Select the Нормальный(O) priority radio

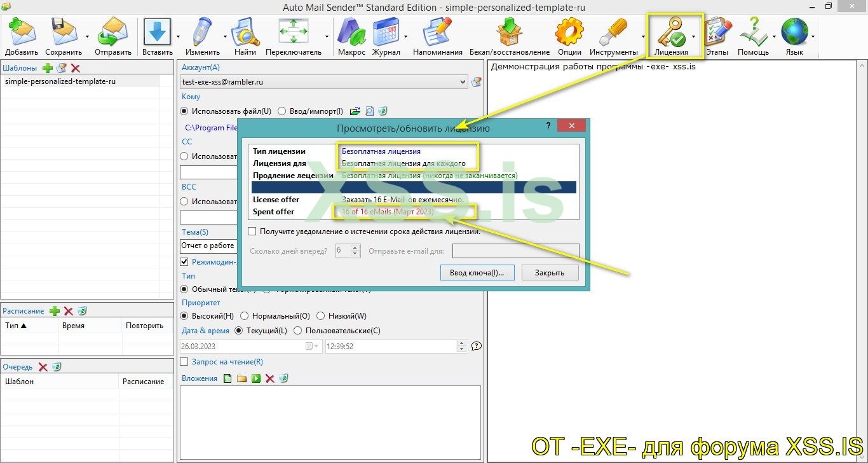pyautogui.click(x=245, y=316)
